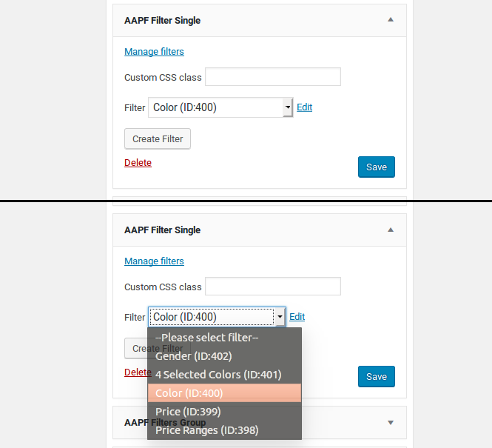
Task: Open the closed Filter dropdown showing Color (ID:400)
Action: click(x=220, y=107)
